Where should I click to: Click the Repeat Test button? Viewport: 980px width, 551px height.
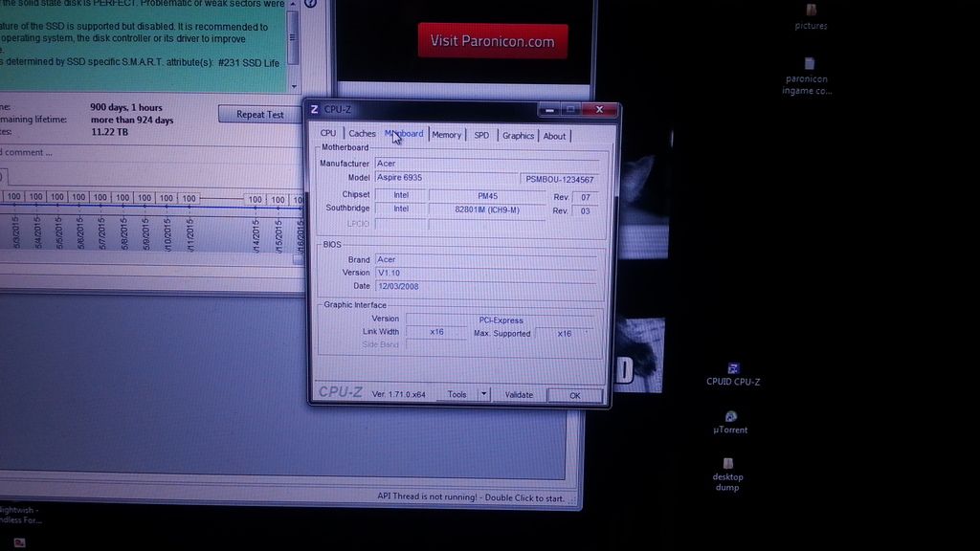(260, 115)
